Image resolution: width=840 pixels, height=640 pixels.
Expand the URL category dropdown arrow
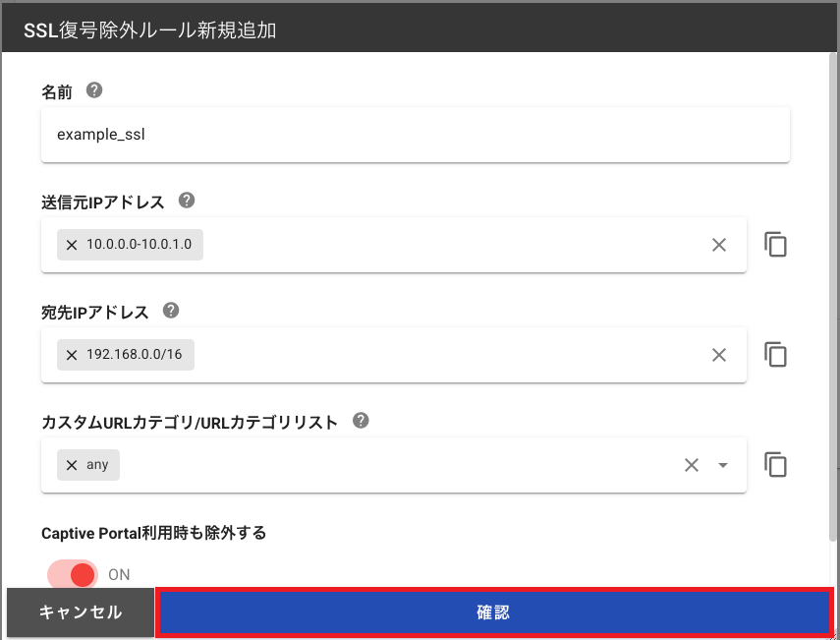pyautogui.click(x=723, y=465)
